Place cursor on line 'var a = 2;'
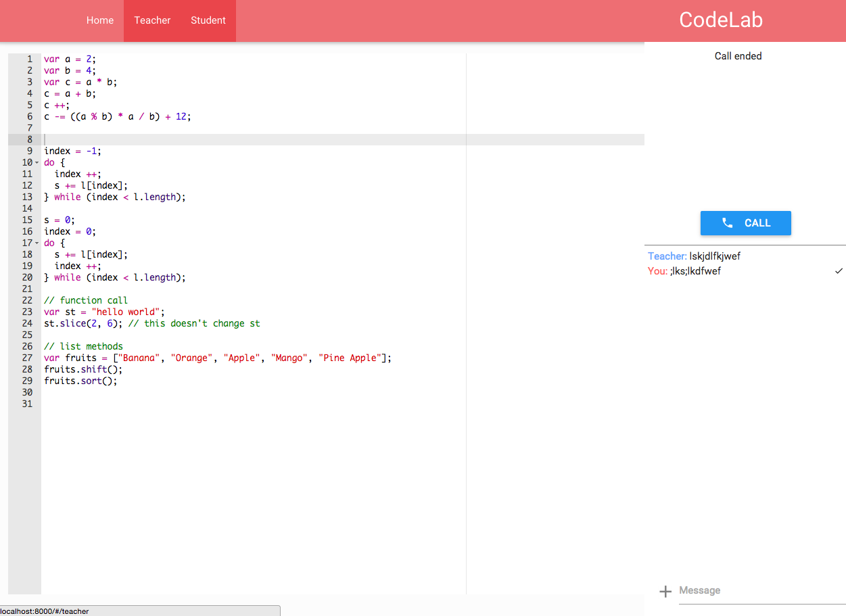Screen dimensions: 846x616 pyautogui.click(x=70, y=60)
